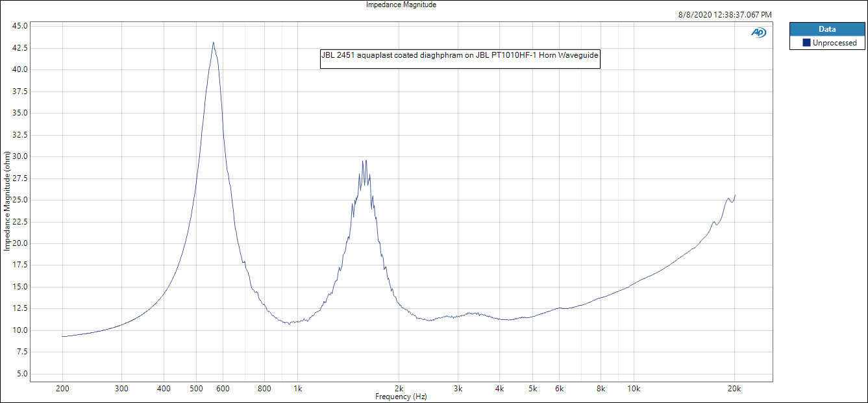Select the Unprocessed legend entry
This screenshot has width=868, height=403.
click(x=827, y=43)
